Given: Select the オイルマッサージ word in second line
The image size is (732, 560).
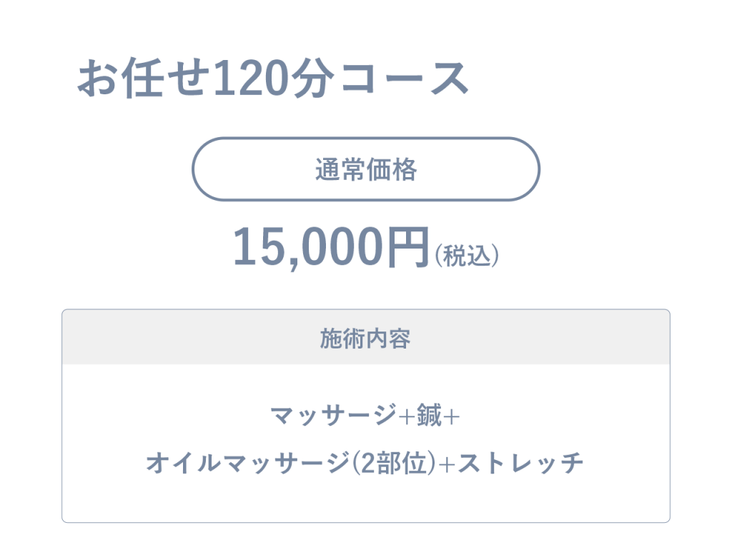Looking at the screenshot, I should 248,463.
